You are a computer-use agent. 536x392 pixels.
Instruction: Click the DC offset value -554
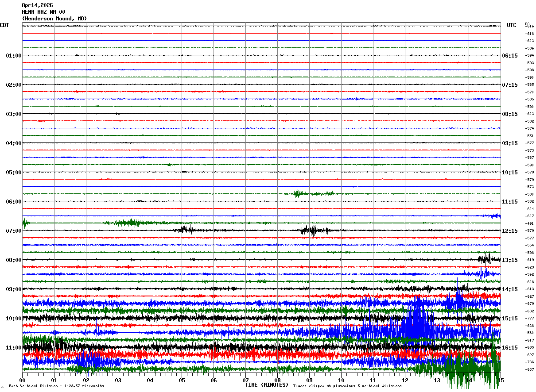[529, 245]
